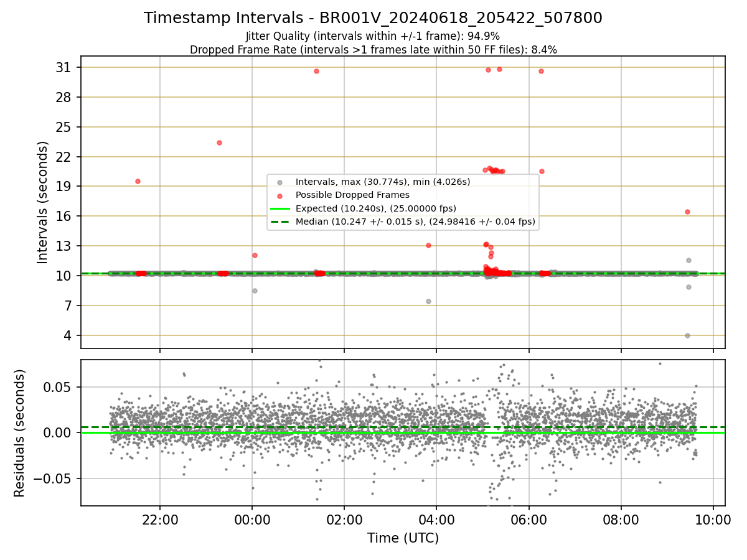Click the 'Intervals, max (30.774s)' legend entry

pos(383,182)
